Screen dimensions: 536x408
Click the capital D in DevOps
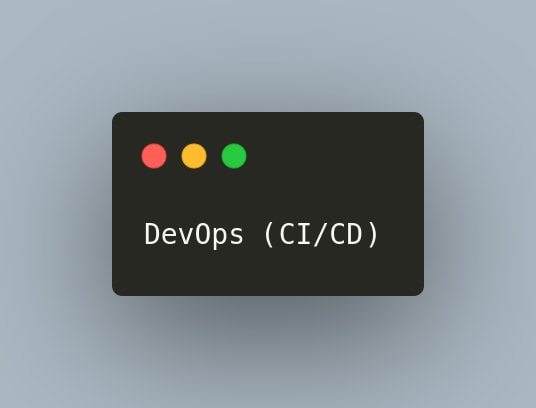point(151,234)
